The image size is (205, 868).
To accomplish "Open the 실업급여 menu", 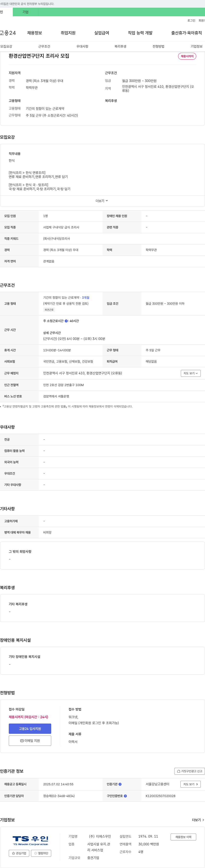I will click(102, 33).
